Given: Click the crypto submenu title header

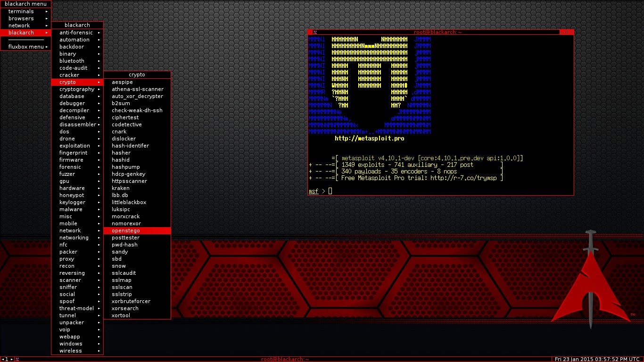Looking at the screenshot, I should pyautogui.click(x=137, y=74).
